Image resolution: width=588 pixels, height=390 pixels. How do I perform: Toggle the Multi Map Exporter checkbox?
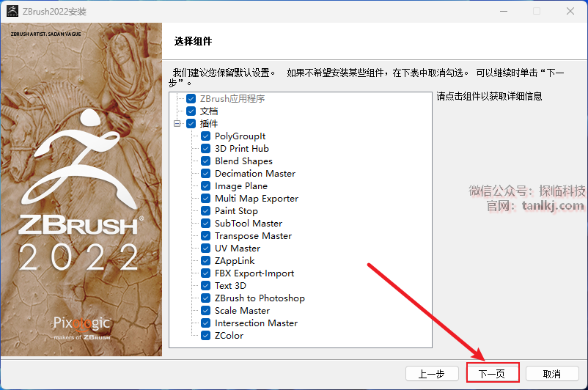tap(205, 198)
